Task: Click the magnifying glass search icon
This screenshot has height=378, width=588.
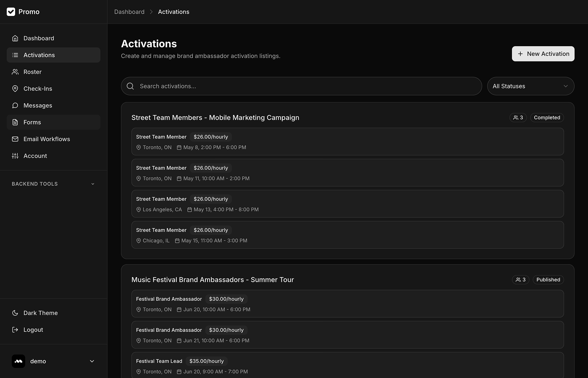Action: pyautogui.click(x=130, y=86)
